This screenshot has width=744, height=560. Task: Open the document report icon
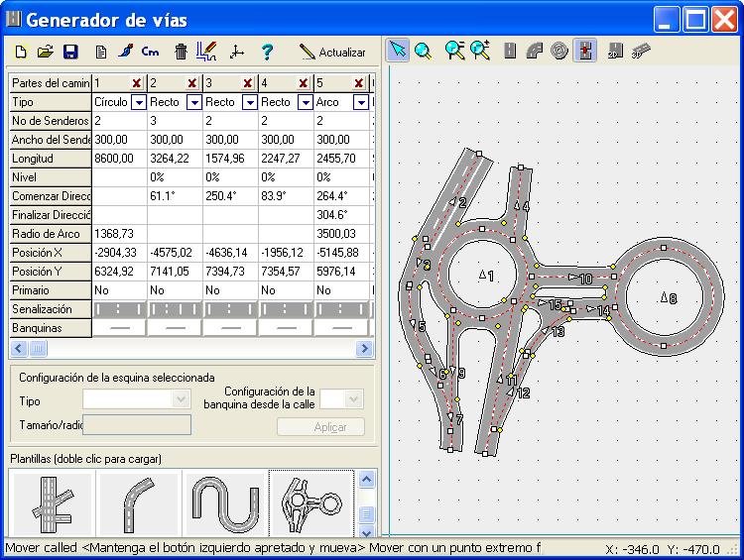coord(100,52)
